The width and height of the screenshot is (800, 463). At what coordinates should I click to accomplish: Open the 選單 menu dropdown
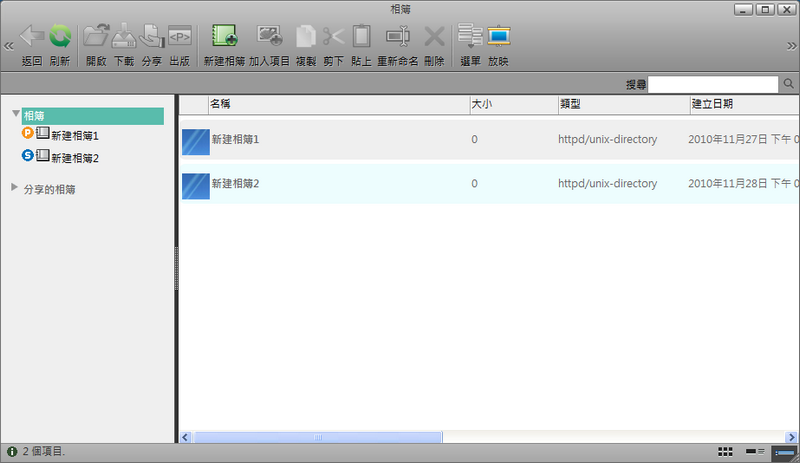(470, 38)
